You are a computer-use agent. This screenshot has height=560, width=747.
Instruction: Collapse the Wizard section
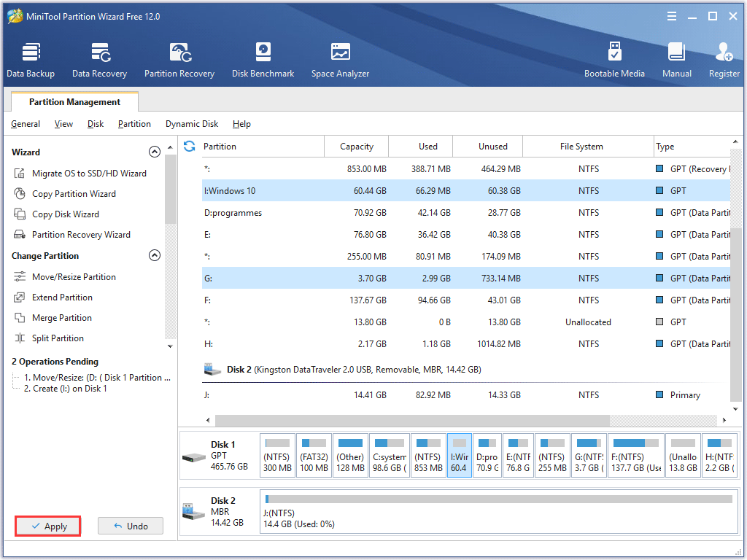tap(155, 151)
